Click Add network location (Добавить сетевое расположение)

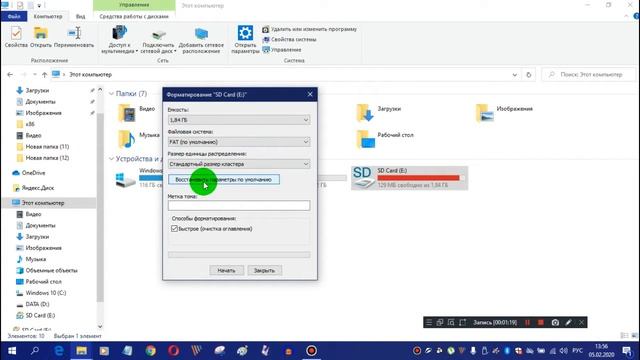[201, 40]
